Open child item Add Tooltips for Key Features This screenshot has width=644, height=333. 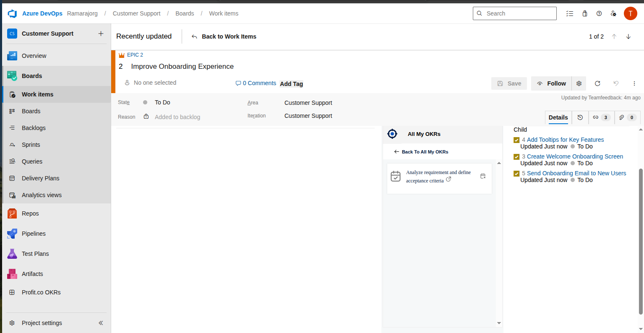565,140
